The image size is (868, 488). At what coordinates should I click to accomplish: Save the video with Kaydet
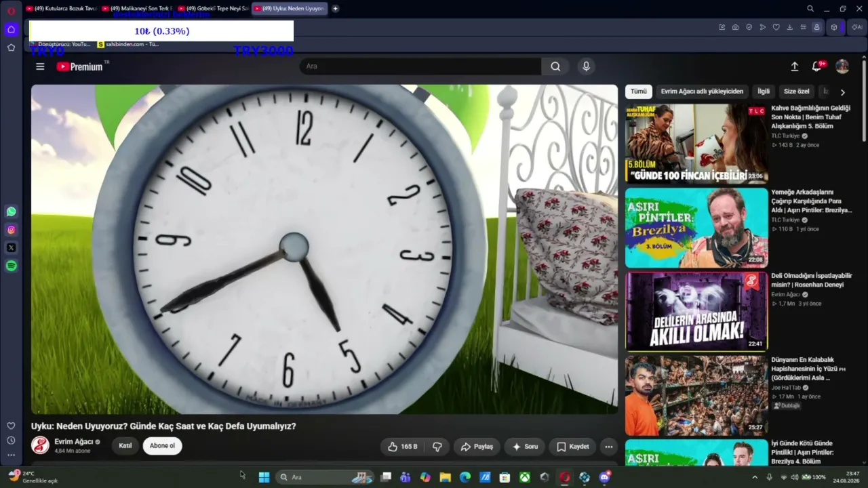pos(573,447)
